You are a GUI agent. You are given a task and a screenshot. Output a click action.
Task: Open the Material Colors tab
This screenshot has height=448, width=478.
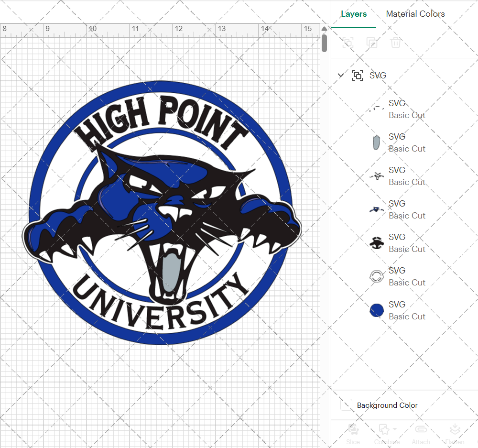pos(415,14)
